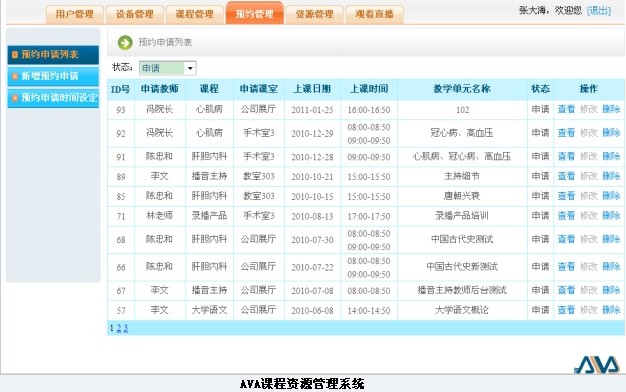Select 预约申请列表 in the sidebar

tap(53, 55)
